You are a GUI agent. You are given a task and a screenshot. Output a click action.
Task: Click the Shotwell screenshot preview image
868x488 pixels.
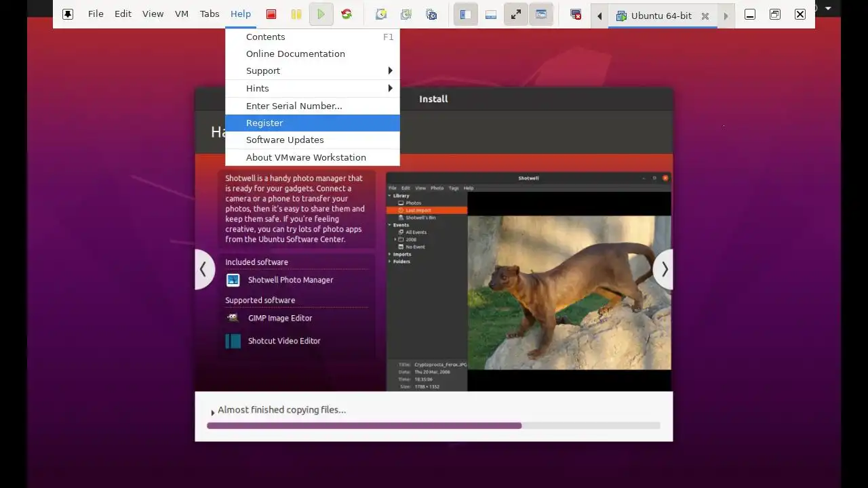pyautogui.click(x=529, y=281)
